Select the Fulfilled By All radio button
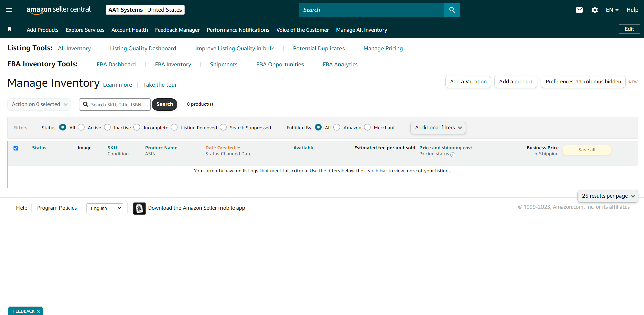Image resolution: width=644 pixels, height=315 pixels. 318,127
